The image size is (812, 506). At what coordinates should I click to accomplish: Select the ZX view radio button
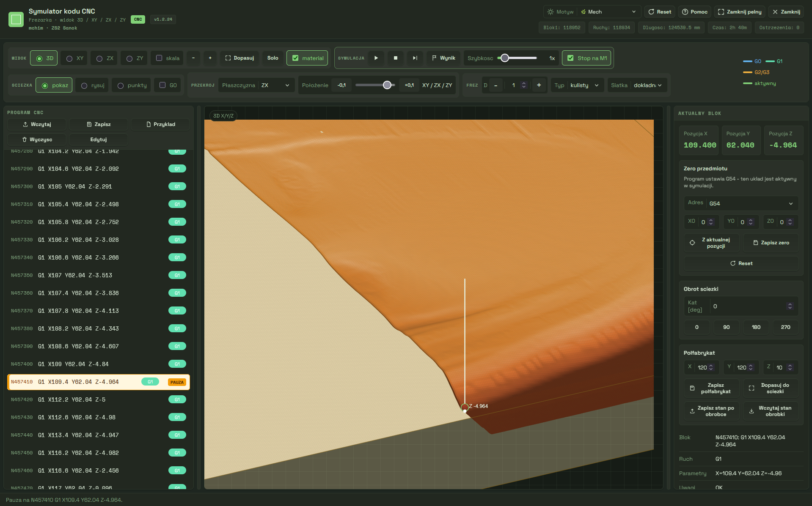(x=104, y=58)
